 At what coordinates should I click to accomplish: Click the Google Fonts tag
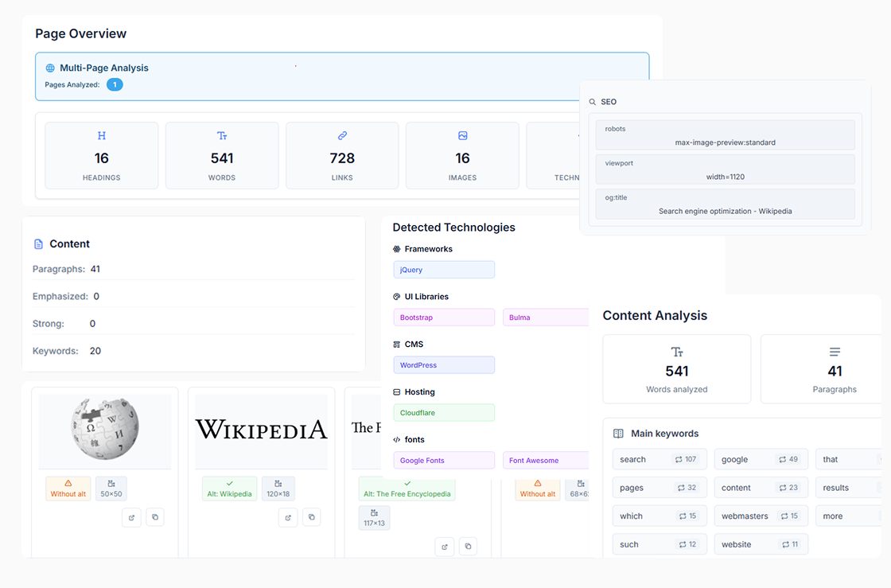(444, 461)
